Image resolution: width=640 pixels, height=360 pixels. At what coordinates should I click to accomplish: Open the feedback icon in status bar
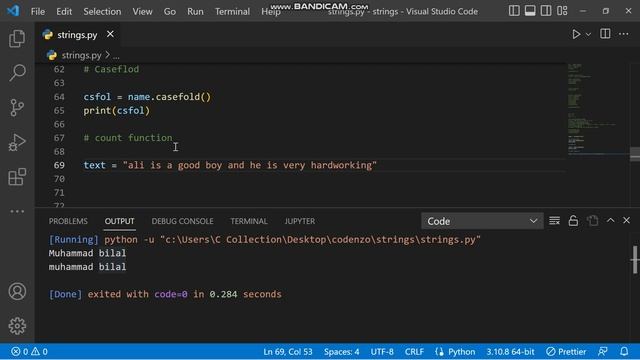pos(603,351)
